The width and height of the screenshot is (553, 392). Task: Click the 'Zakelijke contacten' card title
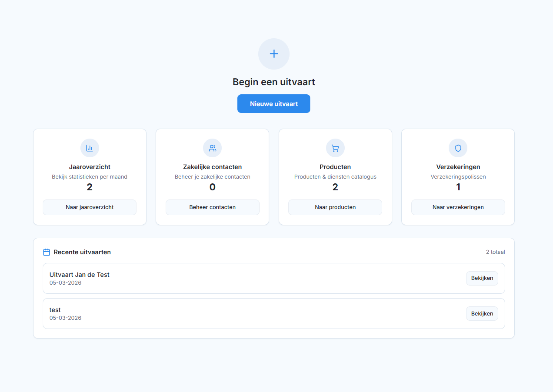pyautogui.click(x=212, y=167)
